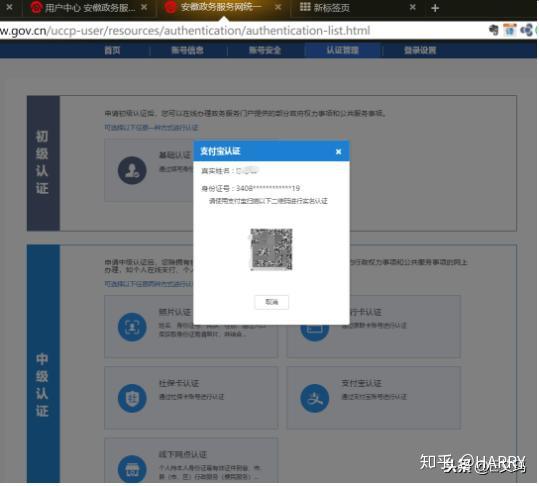Click the 支付宝认证 dialog title
The width and height of the screenshot is (539, 486).
(x=220, y=151)
